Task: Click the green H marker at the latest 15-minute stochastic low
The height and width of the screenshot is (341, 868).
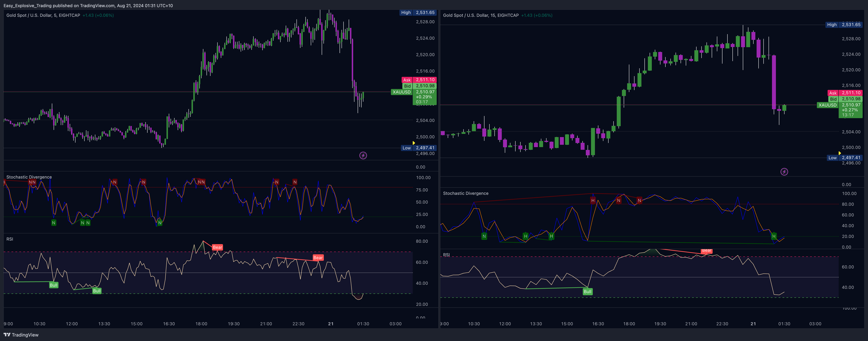Action: pos(774,236)
